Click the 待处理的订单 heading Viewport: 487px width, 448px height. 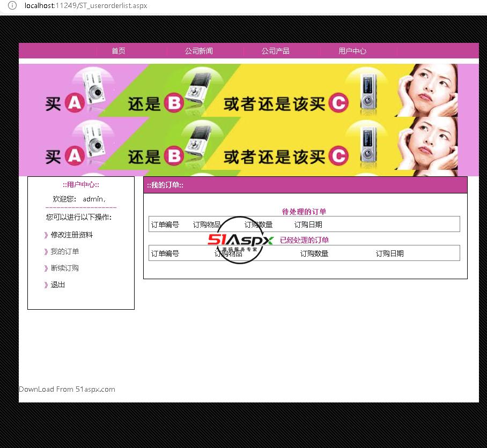coord(304,212)
